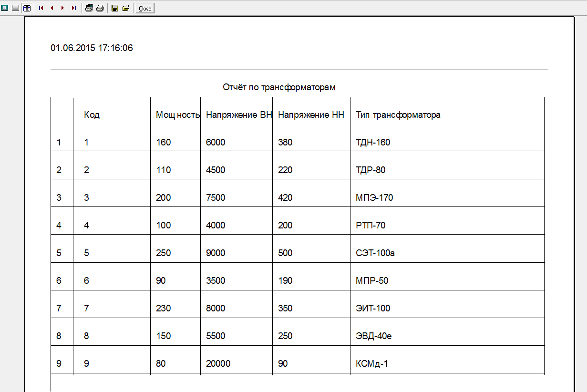
Task: Toggle the Zoom to width icon
Action: 27,8
